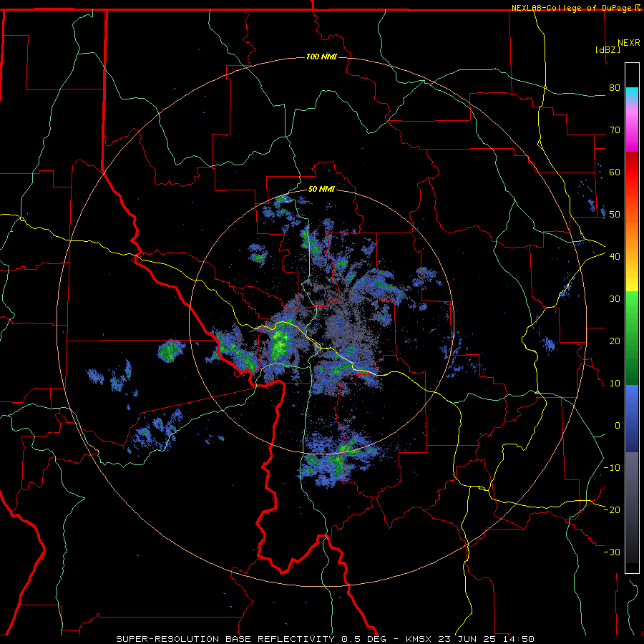Click the 20 value on the dBZ scale
Screen dimensions: 644x644
615,341
